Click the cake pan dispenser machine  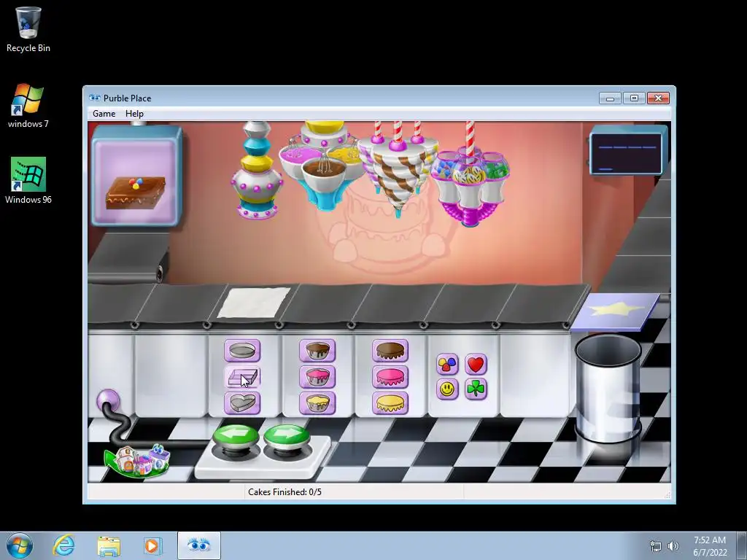click(x=258, y=170)
